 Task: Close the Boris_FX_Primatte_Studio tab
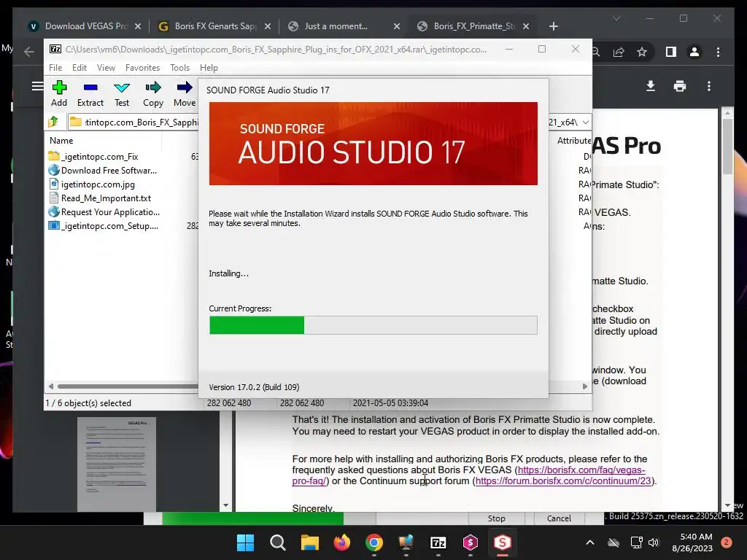[x=526, y=26]
